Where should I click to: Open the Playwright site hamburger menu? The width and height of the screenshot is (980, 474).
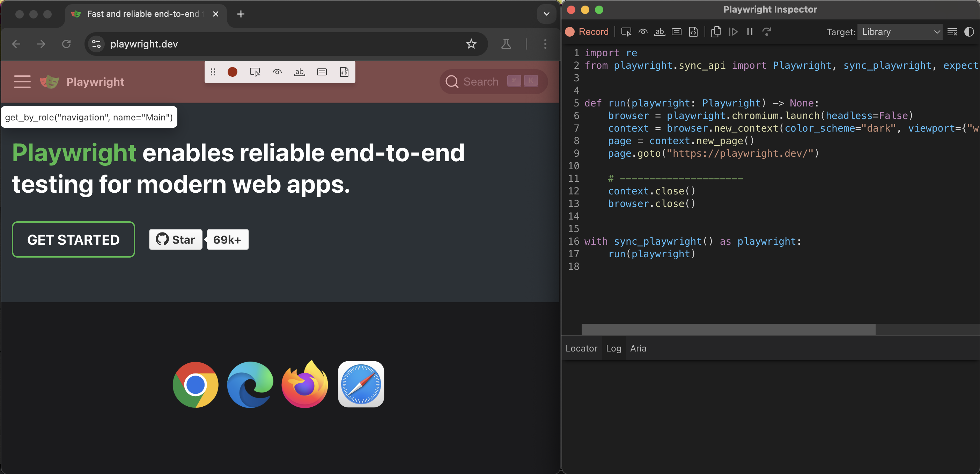22,82
